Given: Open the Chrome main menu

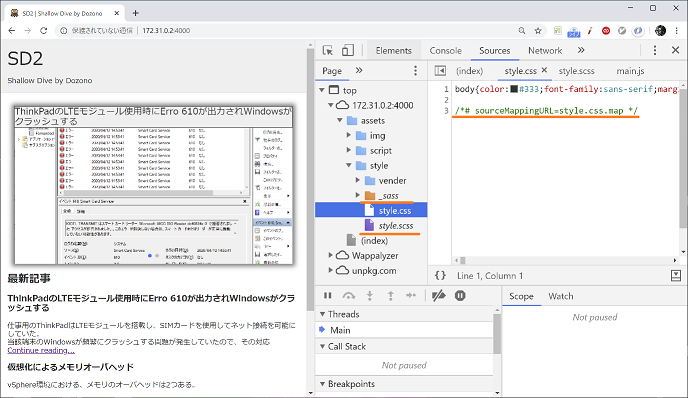Looking at the screenshot, I should click(677, 31).
